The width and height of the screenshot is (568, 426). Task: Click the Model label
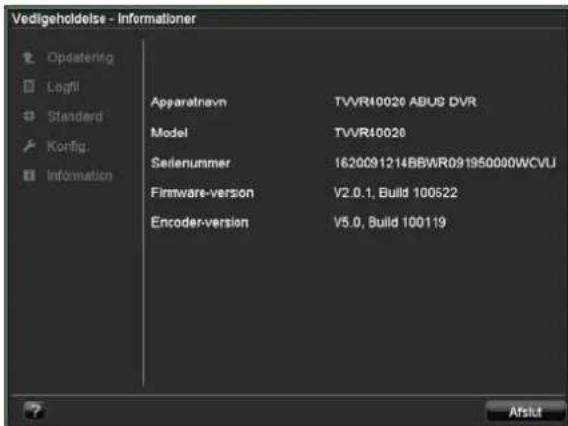point(169,133)
